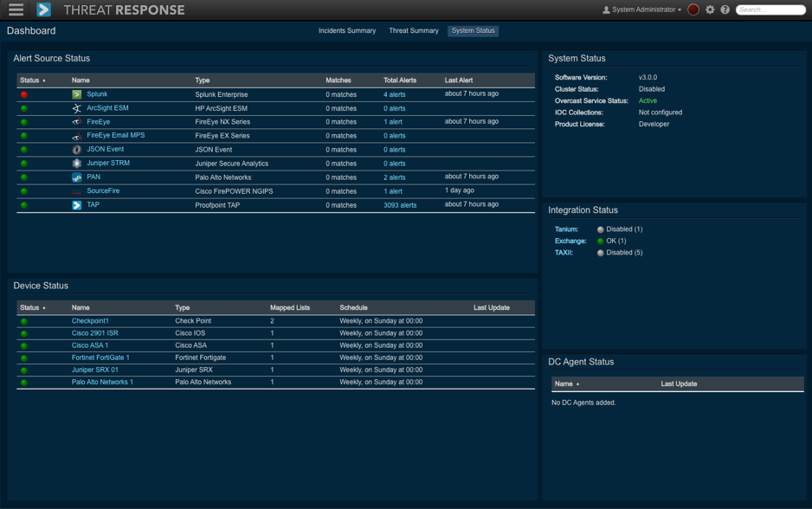This screenshot has width=812, height=509.
Task: Click the help question mark icon
Action: (x=725, y=10)
